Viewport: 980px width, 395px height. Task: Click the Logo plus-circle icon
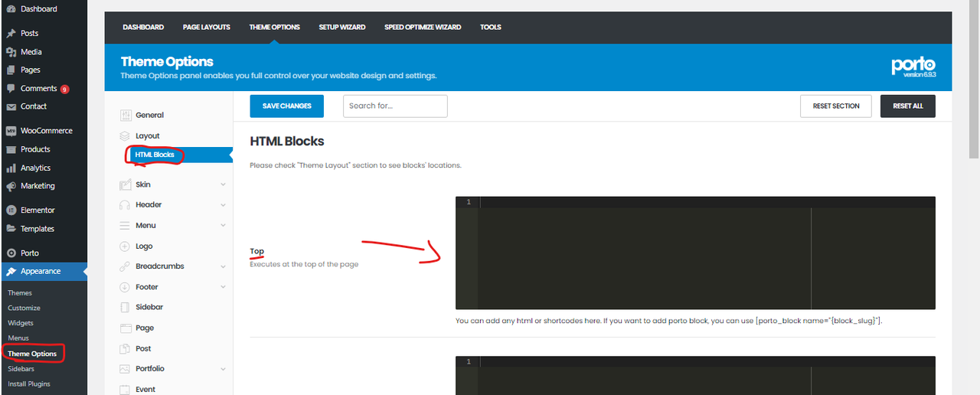(x=125, y=246)
